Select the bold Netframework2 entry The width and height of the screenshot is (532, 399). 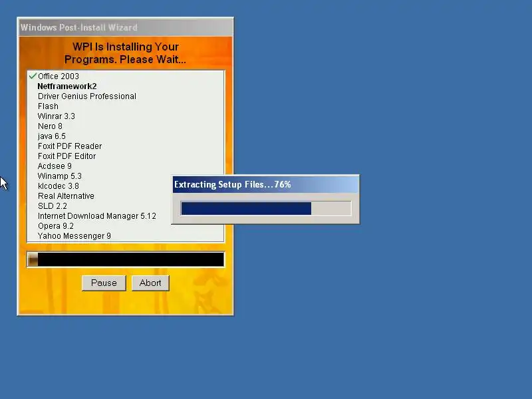67,86
